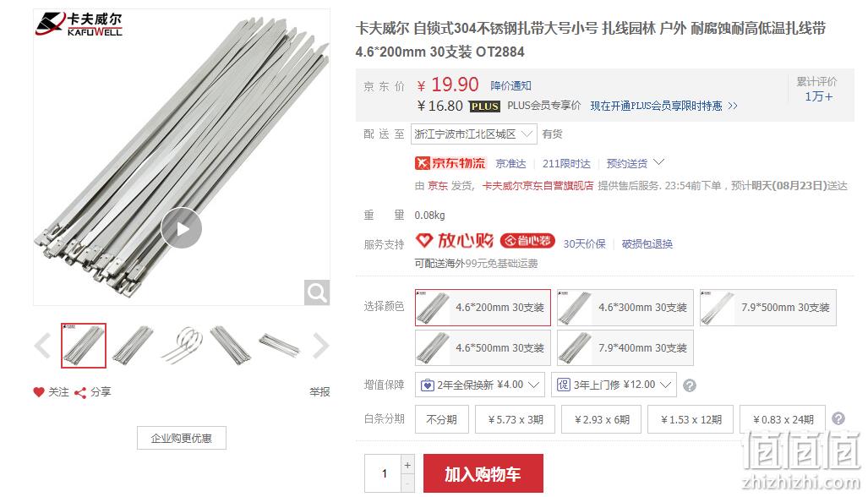Click the 分享 share icon
868x497 pixels.
click(x=80, y=393)
